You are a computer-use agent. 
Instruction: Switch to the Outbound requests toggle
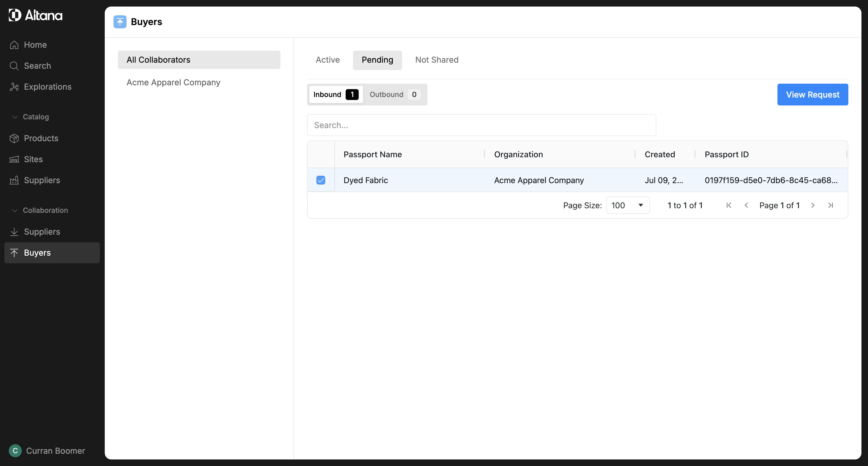[x=394, y=95]
